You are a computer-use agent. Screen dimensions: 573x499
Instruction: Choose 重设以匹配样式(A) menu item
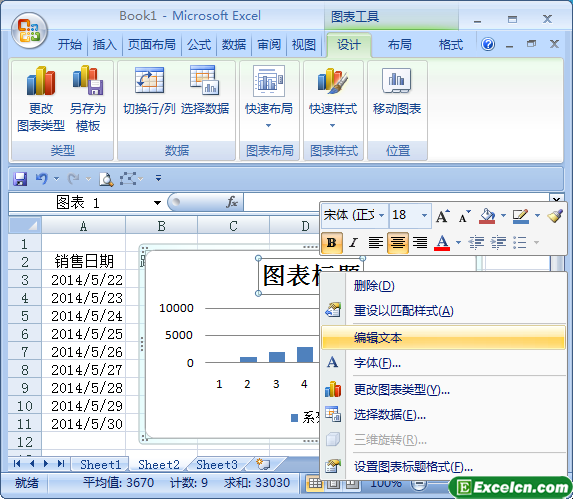(x=443, y=311)
